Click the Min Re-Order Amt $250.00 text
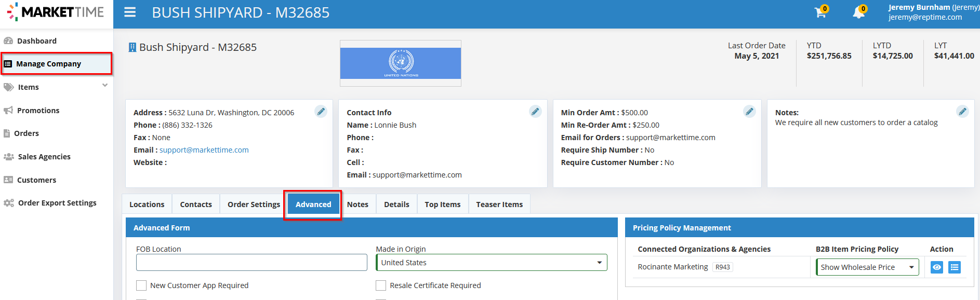Screen dimensions: 980x300 coord(610,125)
